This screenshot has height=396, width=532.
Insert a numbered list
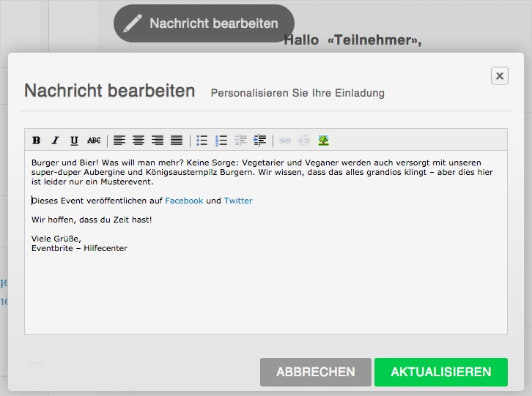221,140
